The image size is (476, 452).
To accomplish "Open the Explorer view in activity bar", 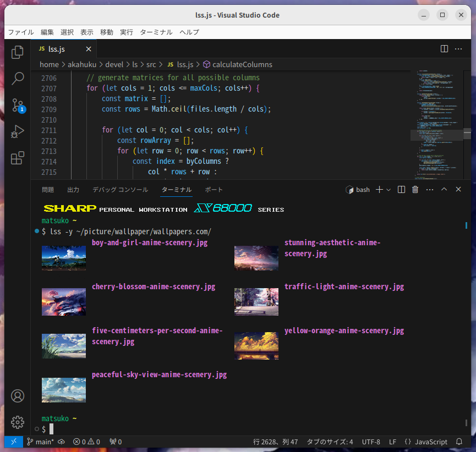I will (x=17, y=52).
